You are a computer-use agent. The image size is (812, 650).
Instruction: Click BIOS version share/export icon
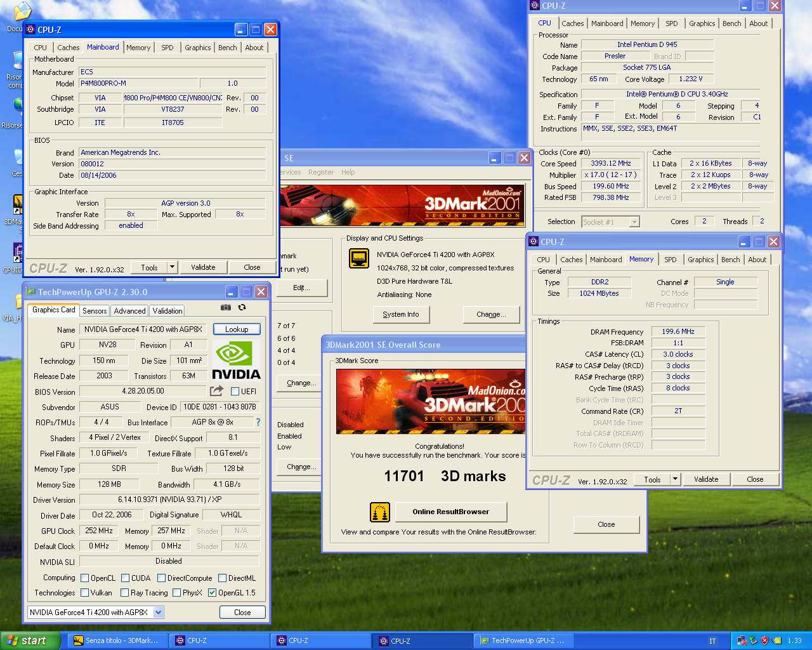pyautogui.click(x=217, y=391)
